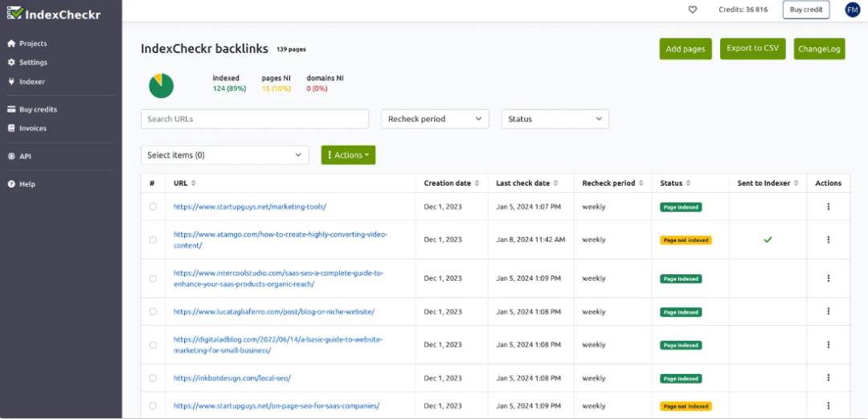The height and width of the screenshot is (419, 868).
Task: Tick the lucatagliaferro.com row selector
Action: (x=153, y=311)
